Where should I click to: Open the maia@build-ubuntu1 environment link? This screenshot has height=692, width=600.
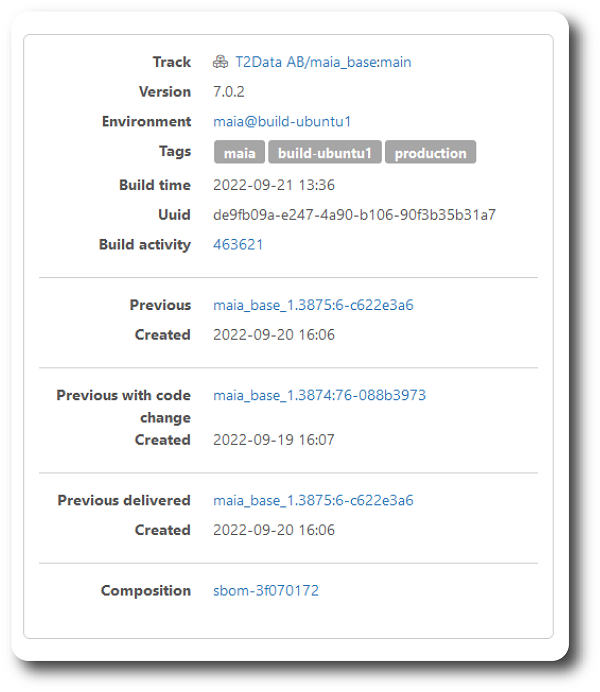[x=282, y=121]
